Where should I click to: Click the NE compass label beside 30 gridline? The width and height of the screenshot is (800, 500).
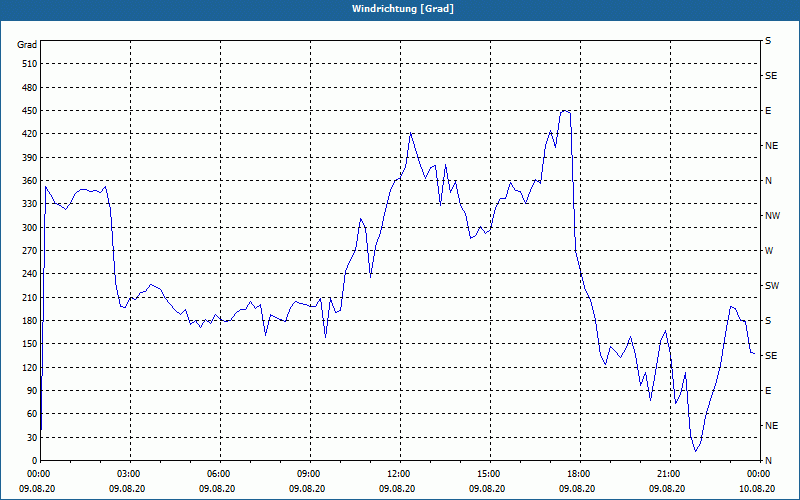point(771,426)
